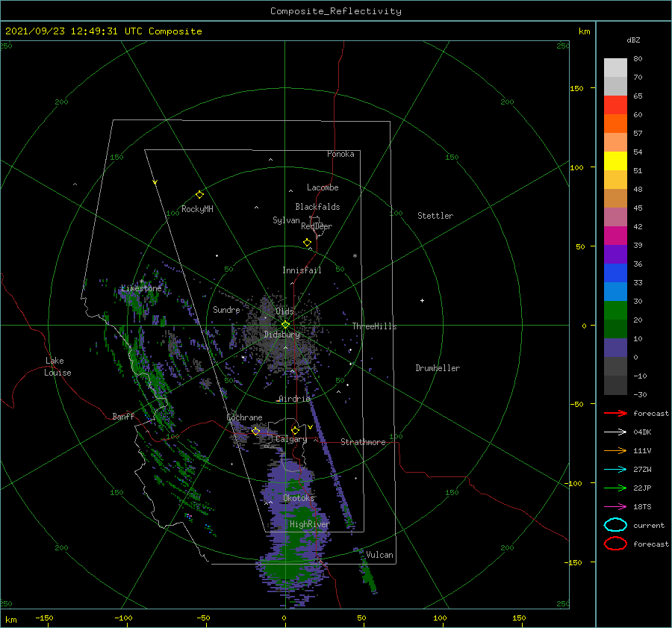This screenshot has width=672, height=628.
Task: Click the Blackfalds label
Action: (x=317, y=207)
